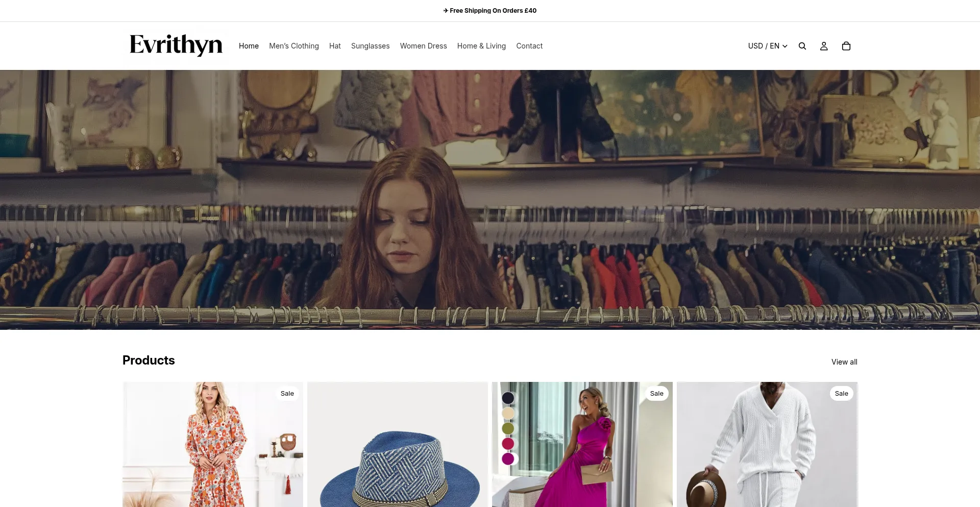Click the Sale badge on the white knit set
The height and width of the screenshot is (507, 980).
(x=842, y=394)
